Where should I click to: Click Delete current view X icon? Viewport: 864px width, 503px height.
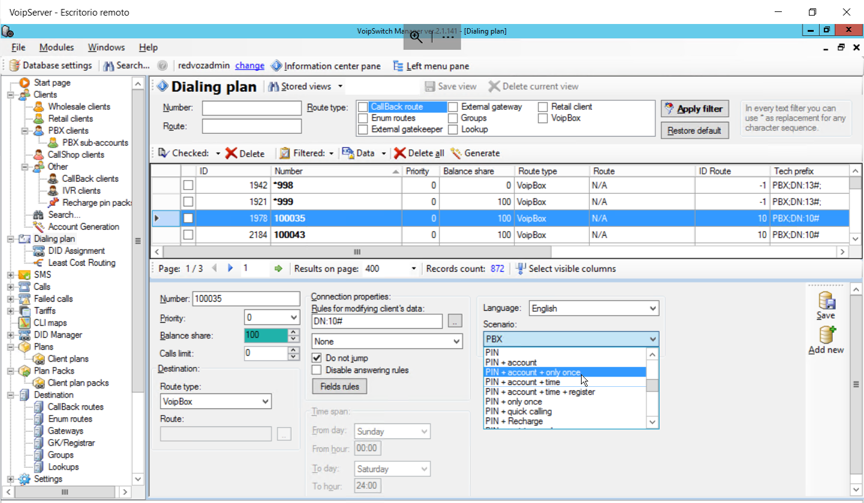(x=494, y=86)
